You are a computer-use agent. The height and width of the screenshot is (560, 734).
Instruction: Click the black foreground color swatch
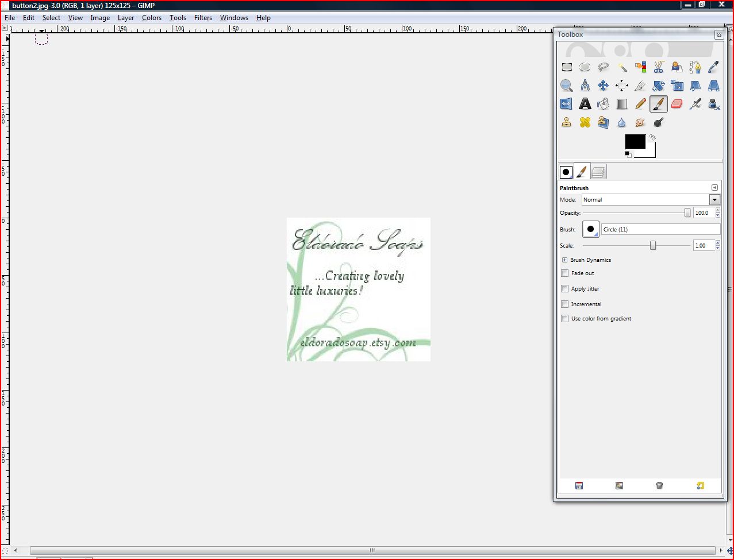(x=635, y=141)
